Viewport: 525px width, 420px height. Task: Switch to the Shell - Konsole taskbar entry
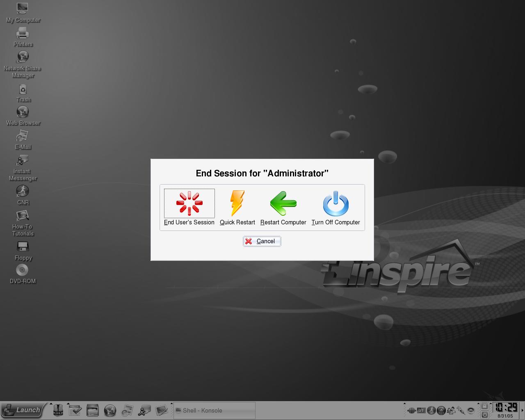point(215,411)
